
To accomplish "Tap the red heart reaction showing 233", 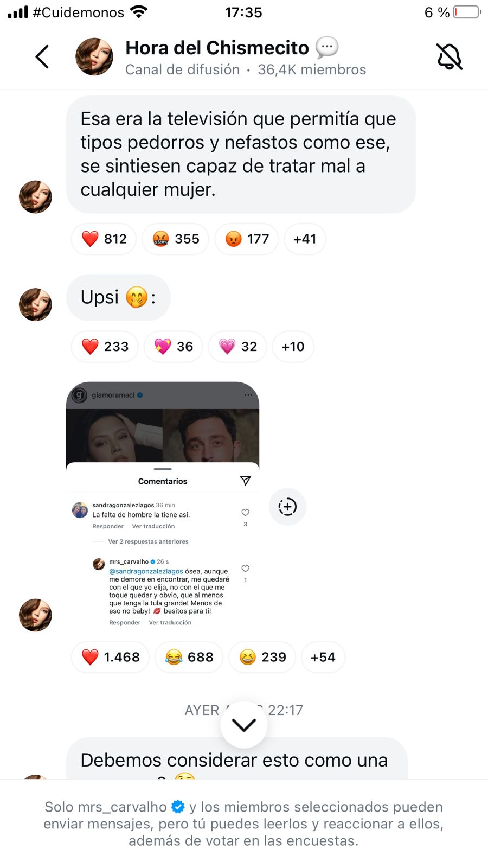I will [105, 346].
